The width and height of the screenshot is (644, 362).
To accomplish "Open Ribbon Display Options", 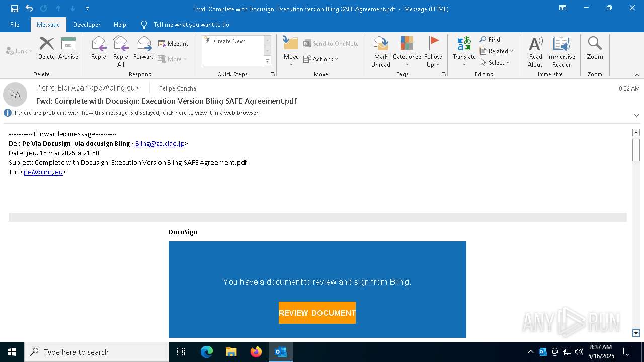I will tap(563, 8).
